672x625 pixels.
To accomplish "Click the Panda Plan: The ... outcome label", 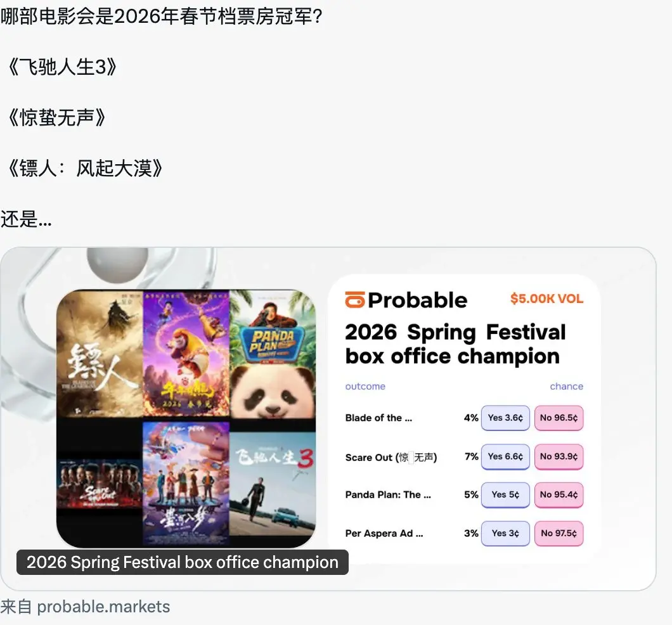I will point(388,495).
